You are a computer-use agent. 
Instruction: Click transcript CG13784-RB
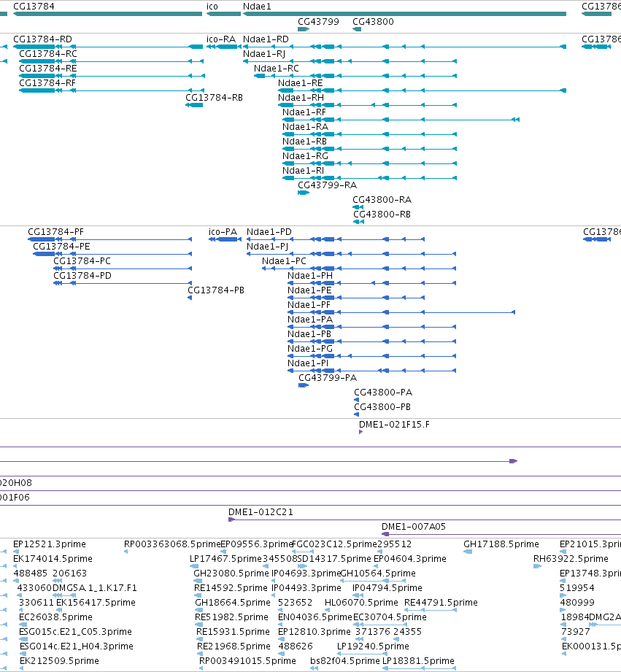(x=215, y=97)
